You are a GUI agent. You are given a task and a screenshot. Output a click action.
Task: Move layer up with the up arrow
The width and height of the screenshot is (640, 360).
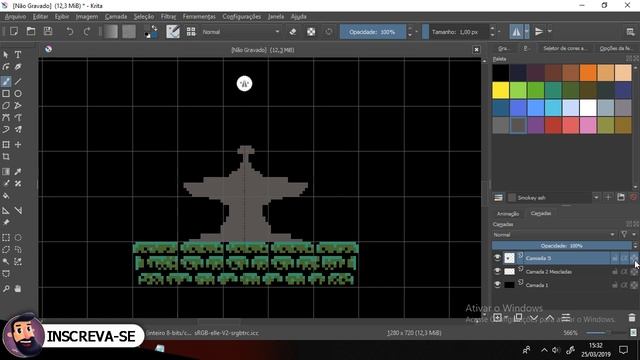pyautogui.click(x=550, y=318)
